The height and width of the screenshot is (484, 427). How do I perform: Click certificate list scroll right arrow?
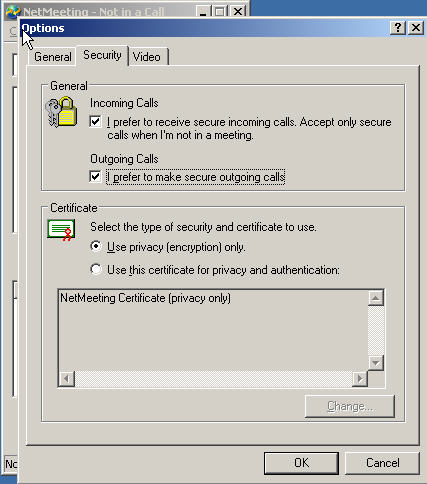[360, 379]
